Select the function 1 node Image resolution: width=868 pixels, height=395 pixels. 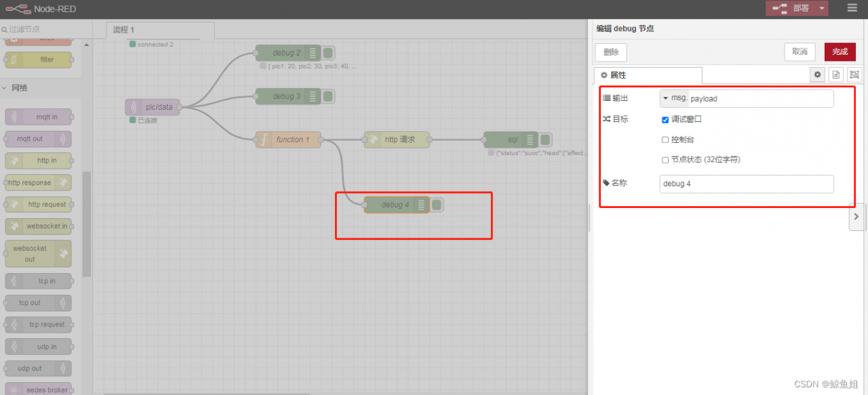click(288, 140)
